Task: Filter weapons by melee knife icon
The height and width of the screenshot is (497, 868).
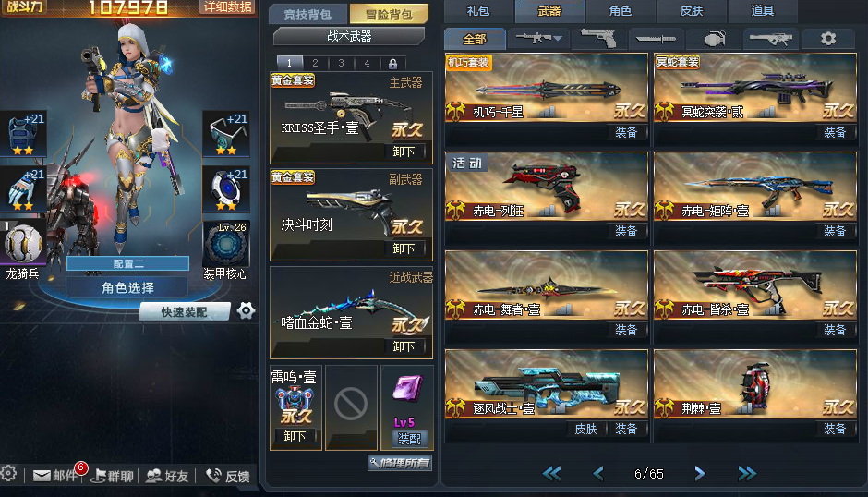Action: pos(656,39)
